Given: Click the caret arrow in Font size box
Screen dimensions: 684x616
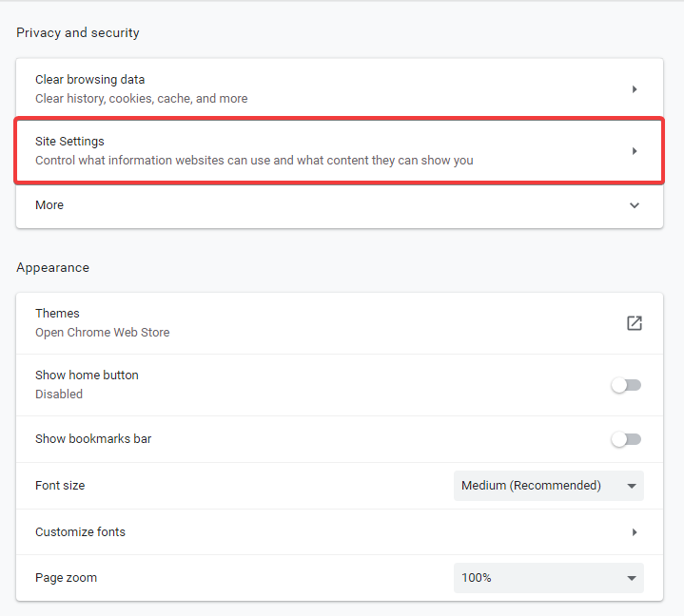Looking at the screenshot, I should 631,486.
